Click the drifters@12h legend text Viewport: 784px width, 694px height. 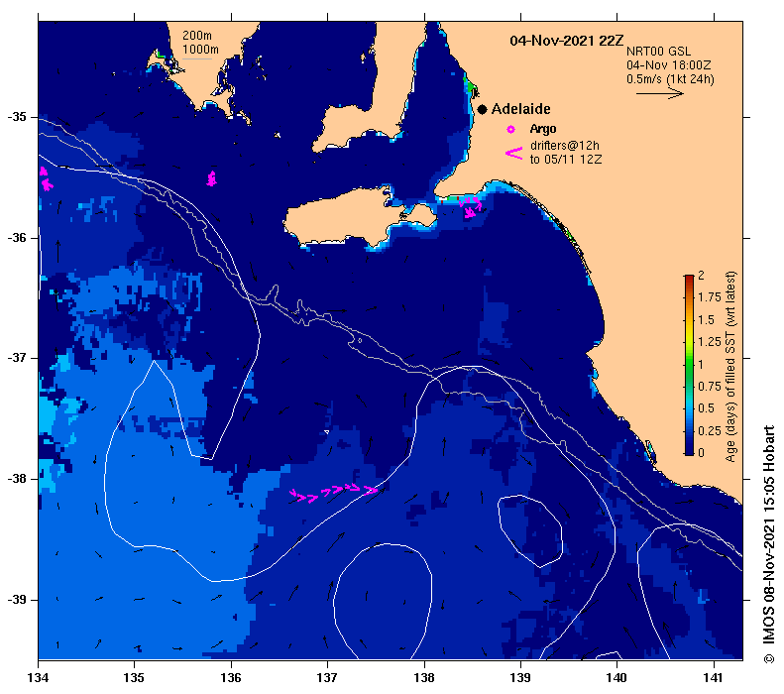pyautogui.click(x=565, y=146)
